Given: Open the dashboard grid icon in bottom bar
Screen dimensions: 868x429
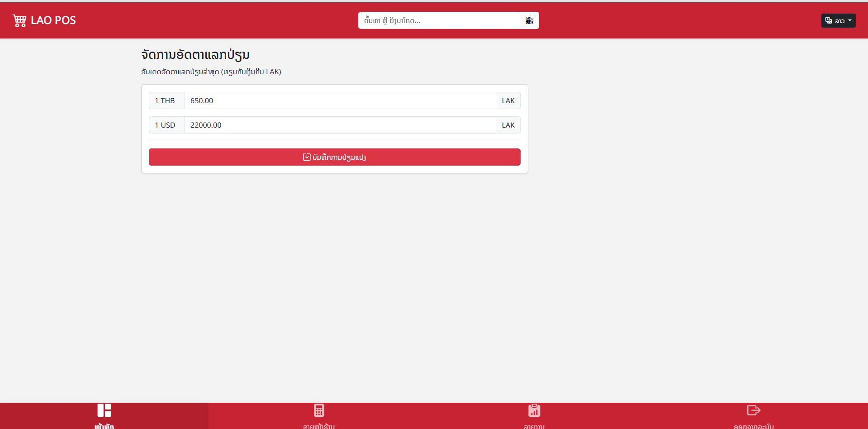Looking at the screenshot, I should (x=104, y=410).
